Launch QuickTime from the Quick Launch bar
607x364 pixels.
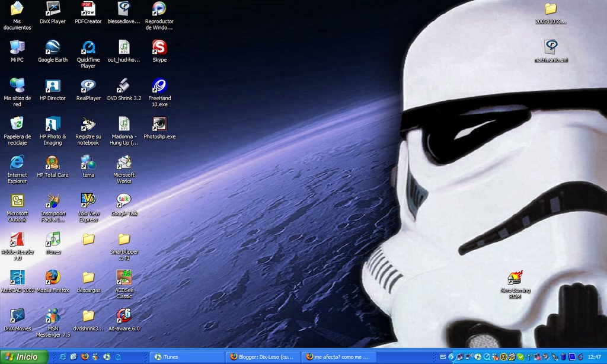118,357
